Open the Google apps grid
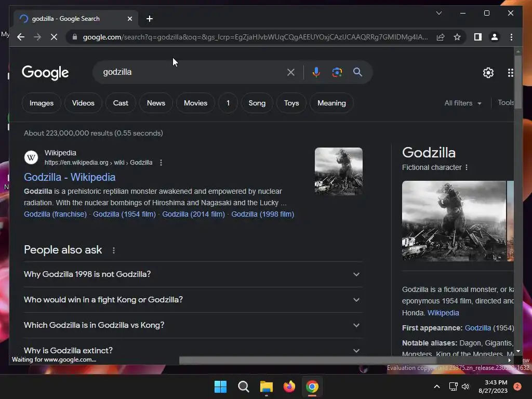The width and height of the screenshot is (532, 399). [x=510, y=73]
